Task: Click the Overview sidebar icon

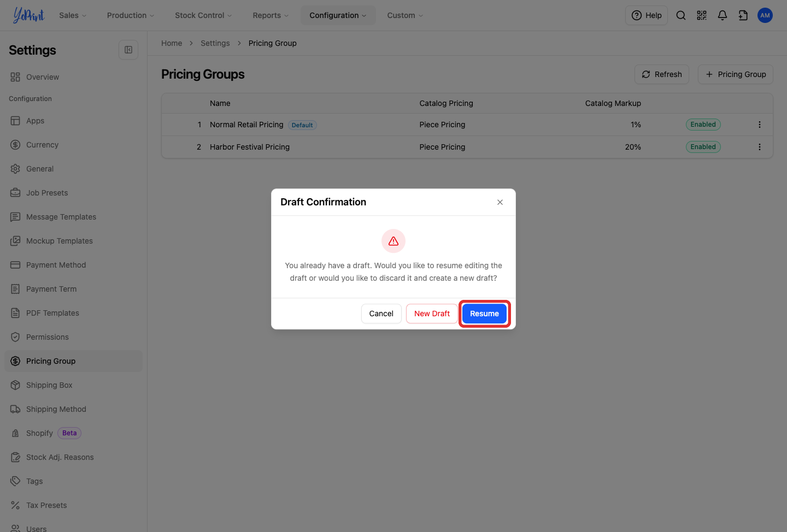Action: (15, 77)
